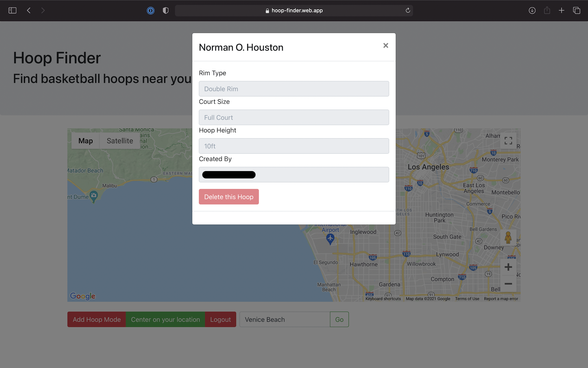Switch the map to Satellite view

pyautogui.click(x=119, y=141)
